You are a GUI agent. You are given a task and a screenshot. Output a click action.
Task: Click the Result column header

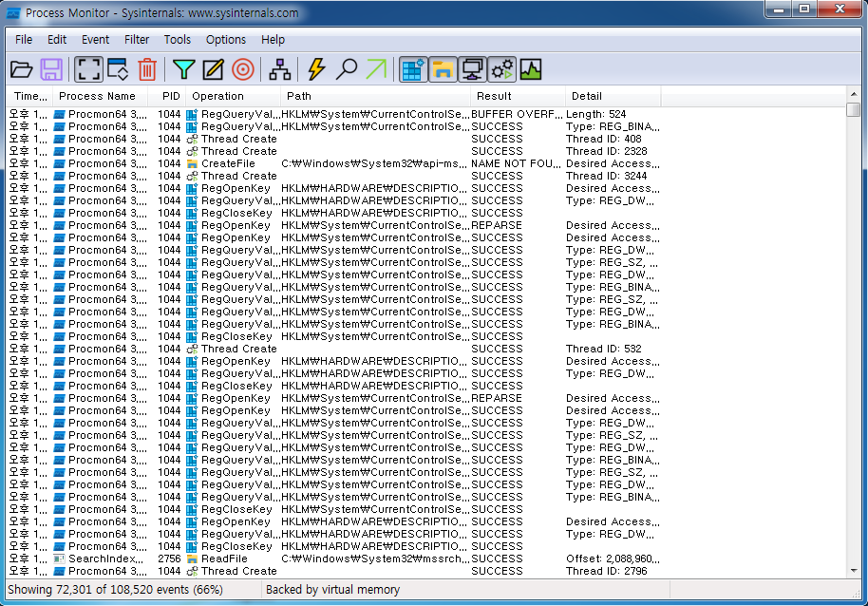pyautogui.click(x=518, y=96)
